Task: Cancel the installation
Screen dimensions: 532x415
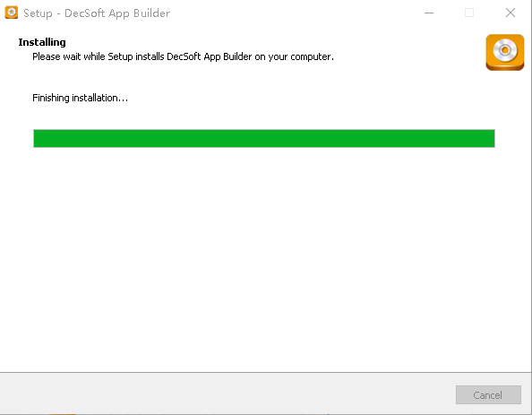Action: point(488,395)
